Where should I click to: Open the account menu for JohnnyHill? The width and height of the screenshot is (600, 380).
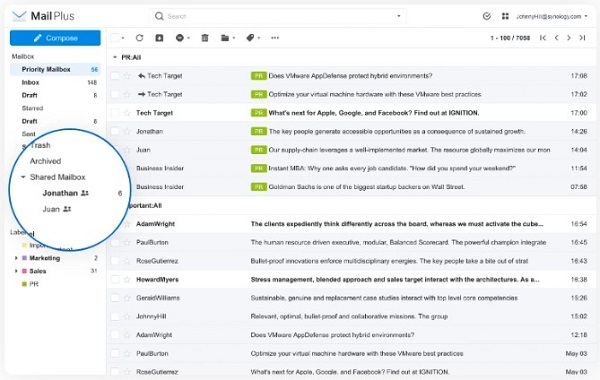(x=551, y=16)
